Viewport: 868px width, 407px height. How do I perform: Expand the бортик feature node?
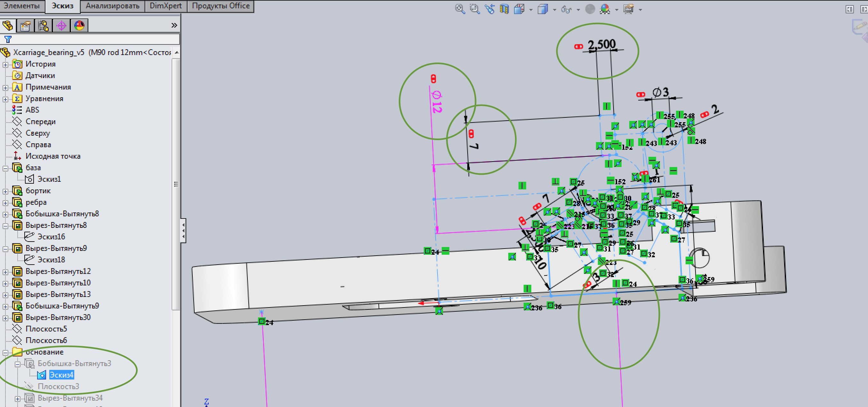5,191
